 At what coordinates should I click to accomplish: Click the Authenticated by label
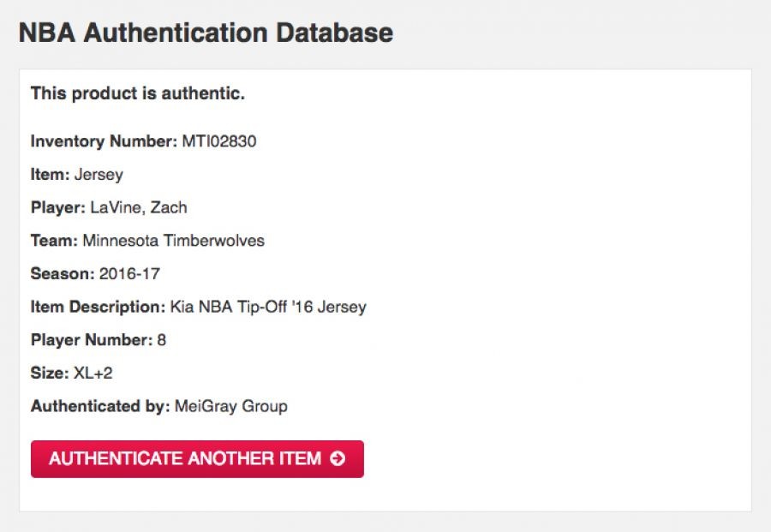[100, 406]
